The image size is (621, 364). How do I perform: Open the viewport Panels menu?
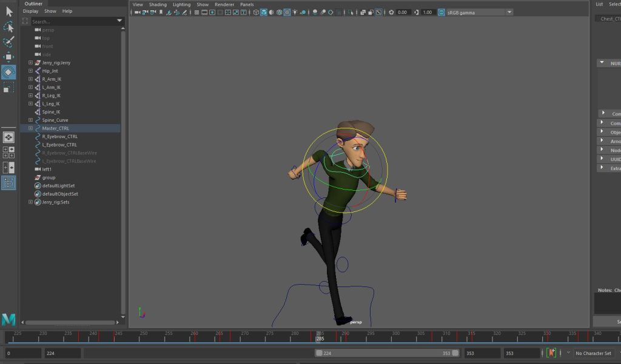point(247,4)
